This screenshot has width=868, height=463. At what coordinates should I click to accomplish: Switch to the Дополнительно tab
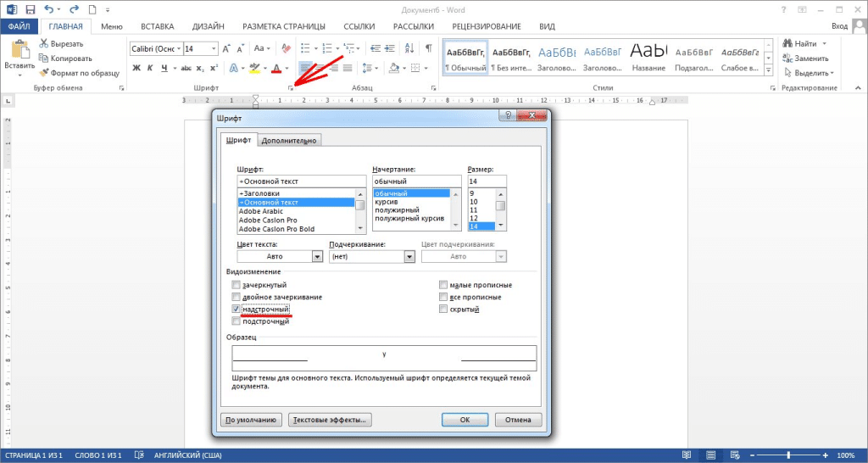click(289, 141)
